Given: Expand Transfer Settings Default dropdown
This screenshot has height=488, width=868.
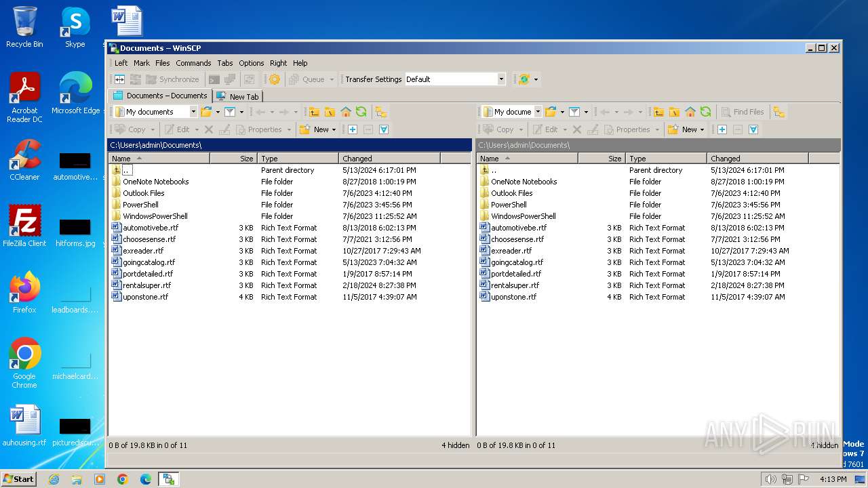Looking at the screenshot, I should tap(501, 79).
